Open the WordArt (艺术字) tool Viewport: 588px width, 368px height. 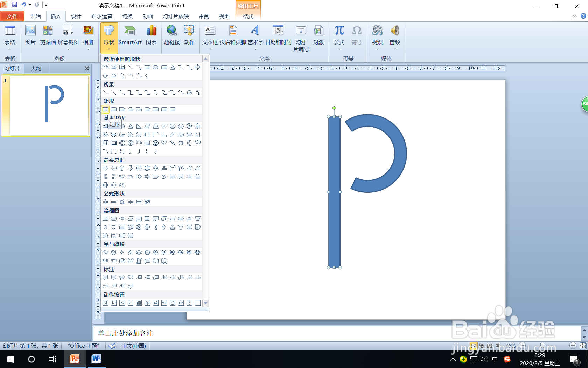click(x=254, y=35)
